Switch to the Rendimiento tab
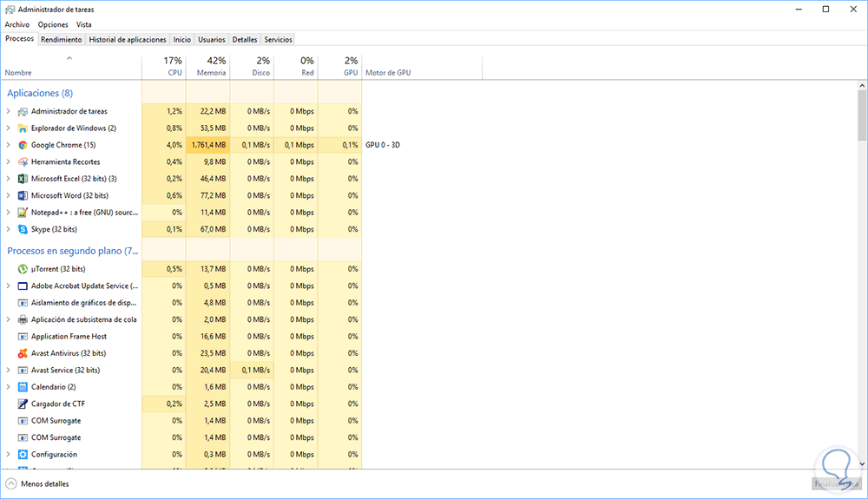Viewport: 868px width, 499px height. pyautogui.click(x=62, y=40)
